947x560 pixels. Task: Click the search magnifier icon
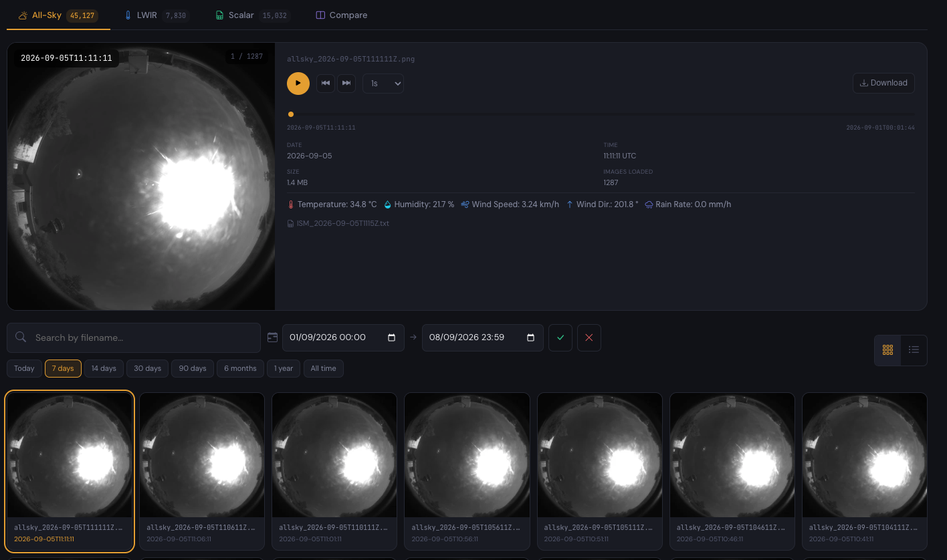(x=21, y=337)
